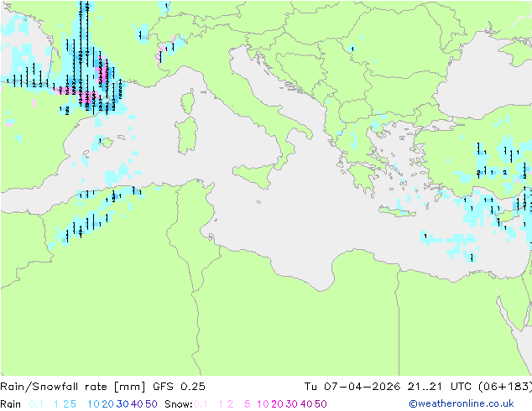This screenshot has height=411, width=532.
Task: Click the snow legend value 0.1
Action: pyautogui.click(x=201, y=404)
